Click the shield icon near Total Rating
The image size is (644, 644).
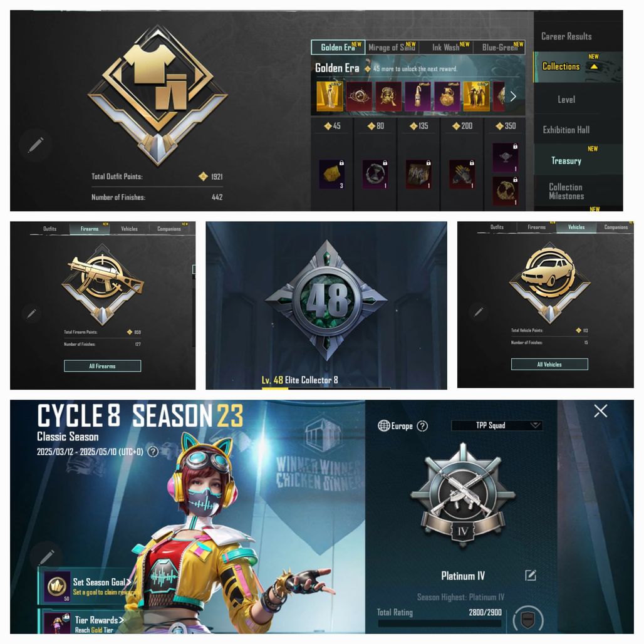527,620
